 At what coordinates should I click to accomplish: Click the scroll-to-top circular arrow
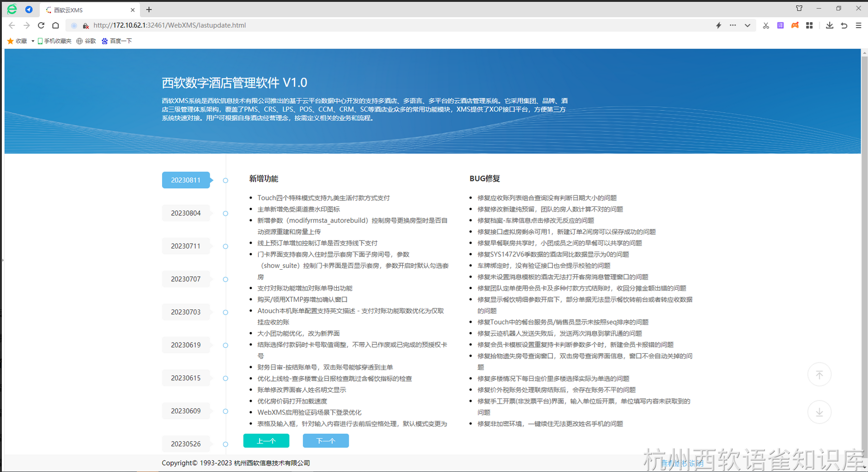[x=819, y=375]
